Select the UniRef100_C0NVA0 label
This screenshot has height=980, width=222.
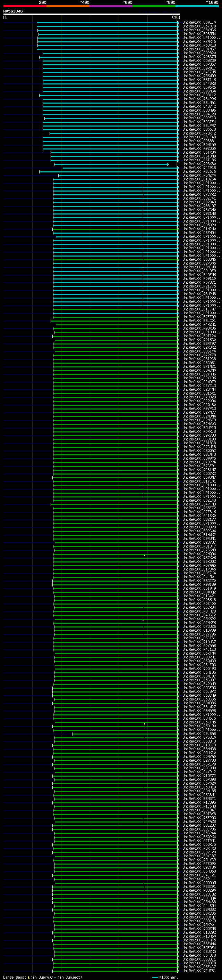point(199,756)
